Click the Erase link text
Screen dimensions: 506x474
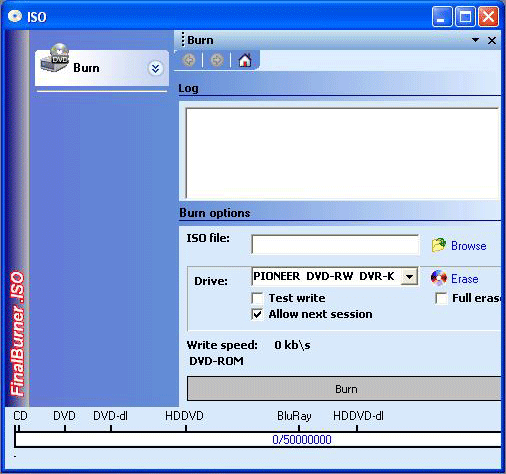(x=465, y=279)
